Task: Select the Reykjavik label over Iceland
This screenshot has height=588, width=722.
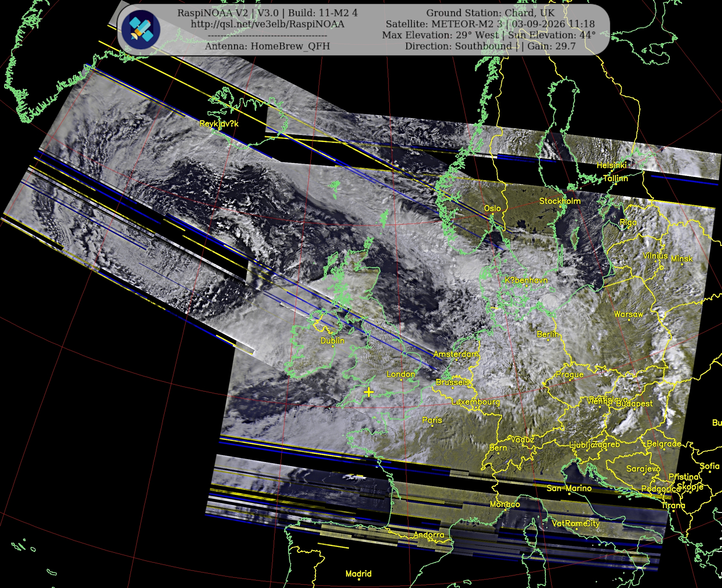Action: [219, 124]
